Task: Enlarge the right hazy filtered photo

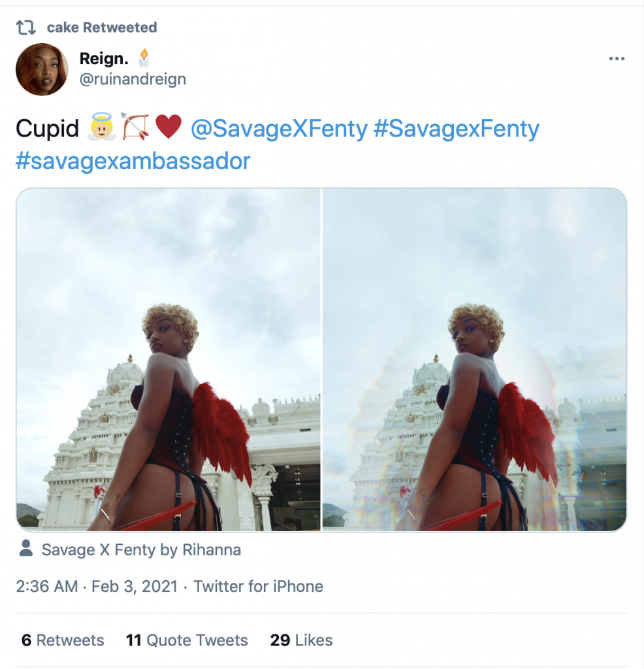Action: [475, 359]
